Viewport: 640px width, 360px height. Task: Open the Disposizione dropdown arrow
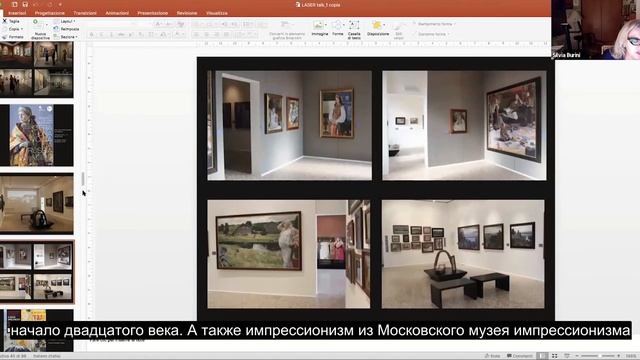point(384,25)
